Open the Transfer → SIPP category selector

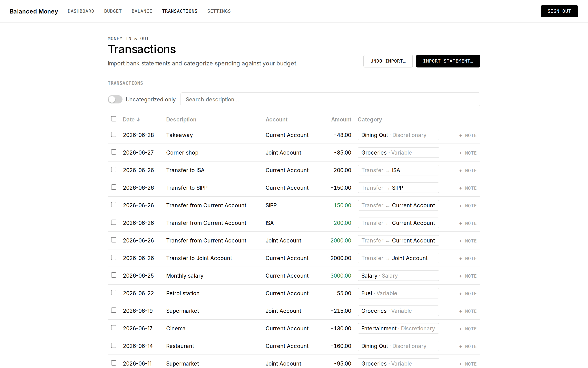(398, 188)
